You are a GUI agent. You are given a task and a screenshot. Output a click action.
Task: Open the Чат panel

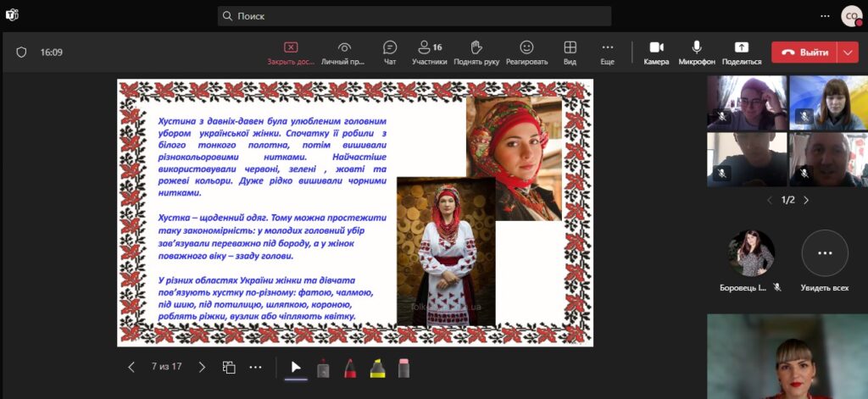[390, 53]
